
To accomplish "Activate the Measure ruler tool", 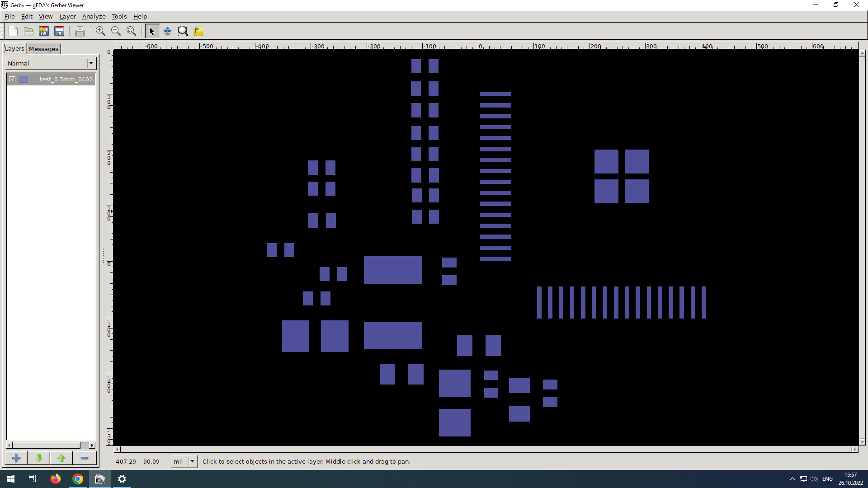I will click(x=198, y=31).
